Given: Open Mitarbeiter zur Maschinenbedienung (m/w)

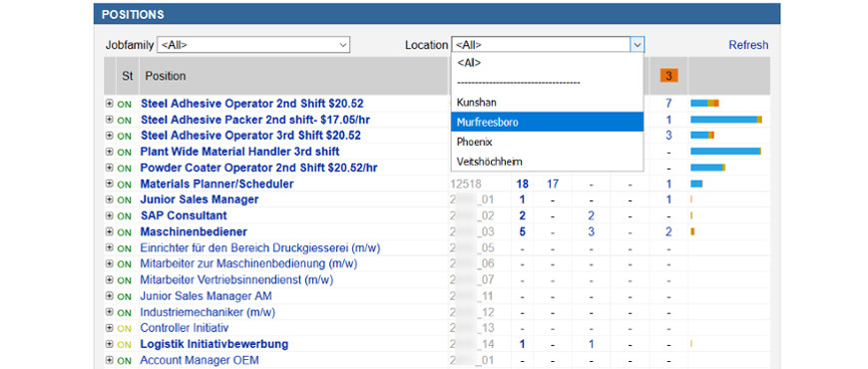Looking at the screenshot, I should (x=249, y=264).
